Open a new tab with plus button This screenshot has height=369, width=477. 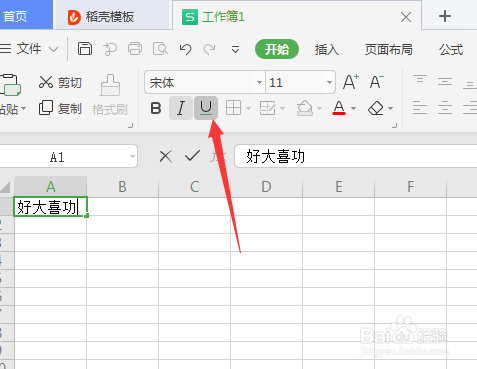click(445, 16)
